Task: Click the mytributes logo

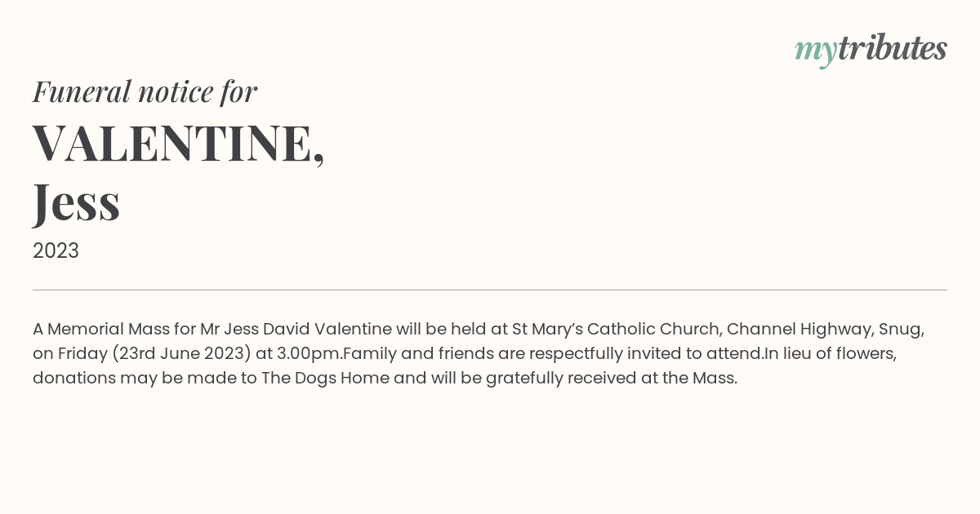Action: click(871, 50)
